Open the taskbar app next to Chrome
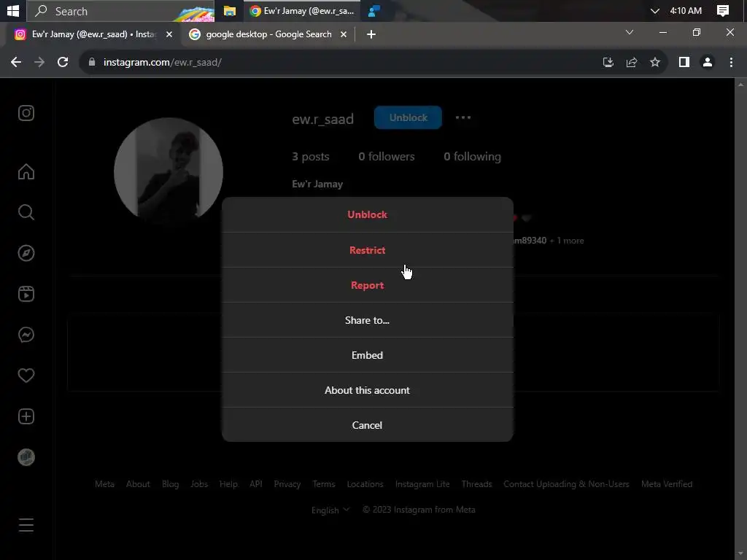 point(374,11)
